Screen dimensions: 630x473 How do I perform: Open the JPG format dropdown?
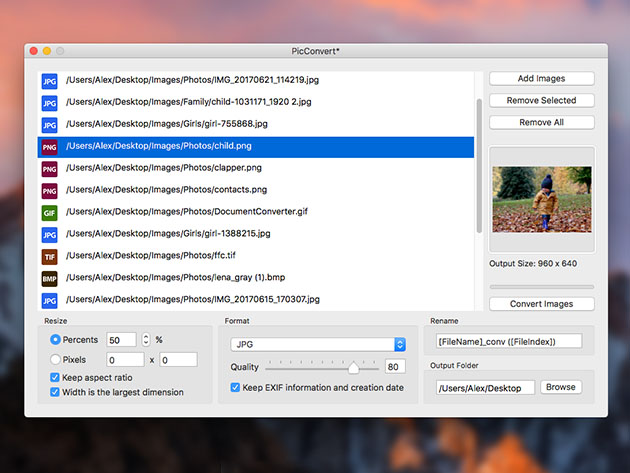(318, 344)
